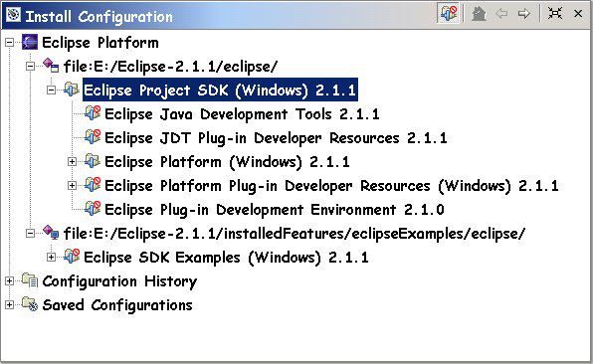
Task: Collapse the Eclipse Project SDK (Windows) node
Action: click(x=51, y=91)
